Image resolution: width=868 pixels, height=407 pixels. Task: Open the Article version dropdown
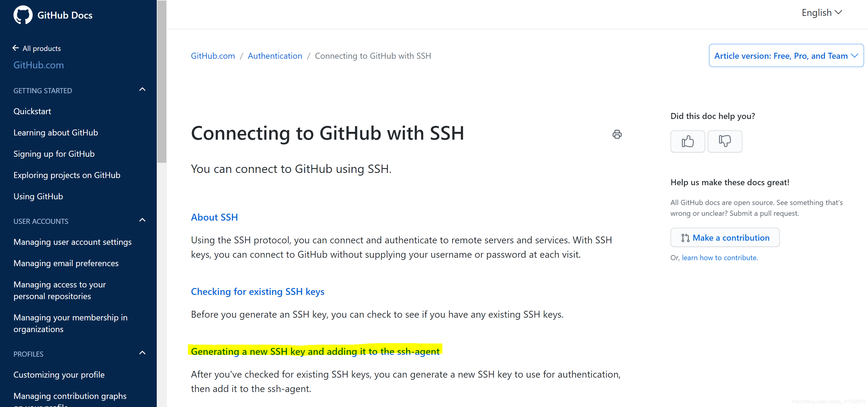click(x=786, y=55)
